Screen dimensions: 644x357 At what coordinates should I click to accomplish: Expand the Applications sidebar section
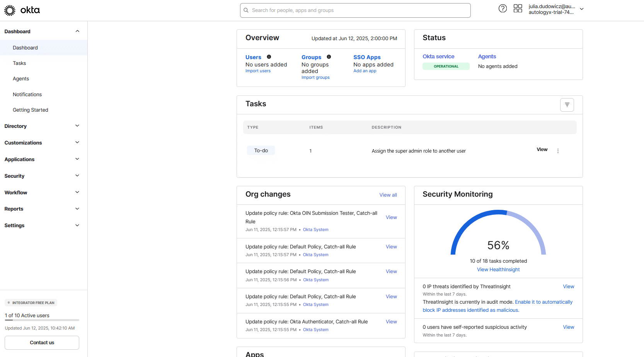pyautogui.click(x=77, y=159)
